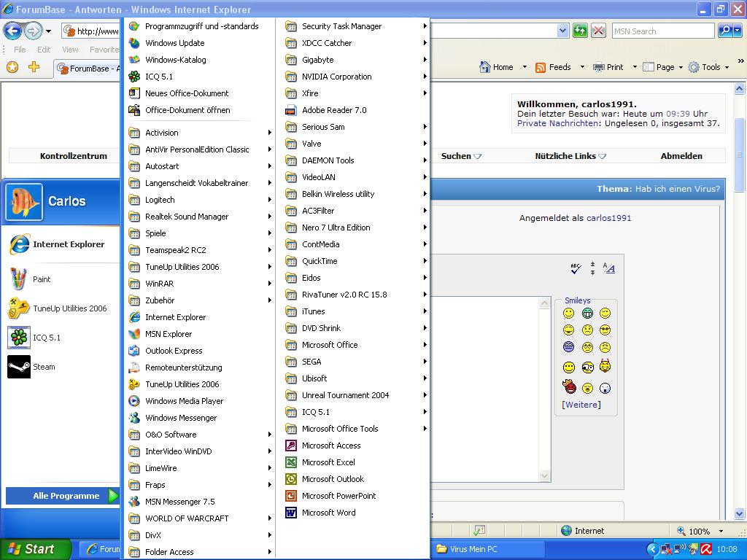Image resolution: width=747 pixels, height=560 pixels.
Task: Insert the sunglasses cool smiley
Action: point(605,330)
